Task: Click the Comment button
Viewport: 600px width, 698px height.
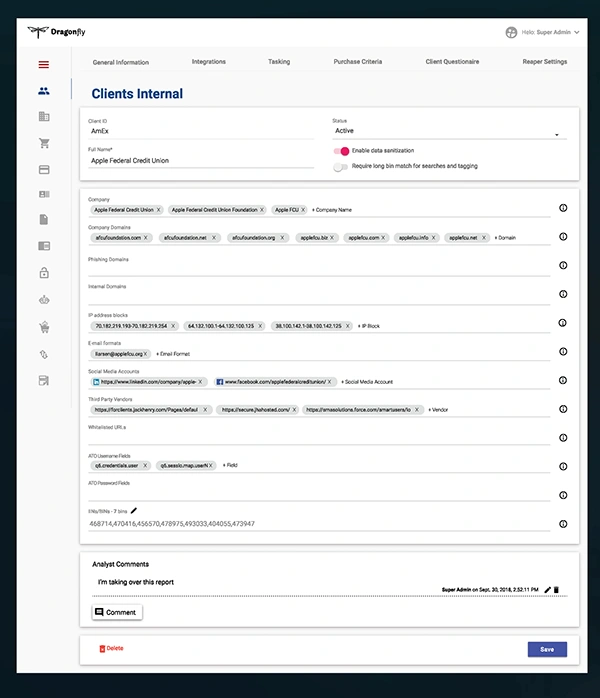Action: (x=117, y=612)
